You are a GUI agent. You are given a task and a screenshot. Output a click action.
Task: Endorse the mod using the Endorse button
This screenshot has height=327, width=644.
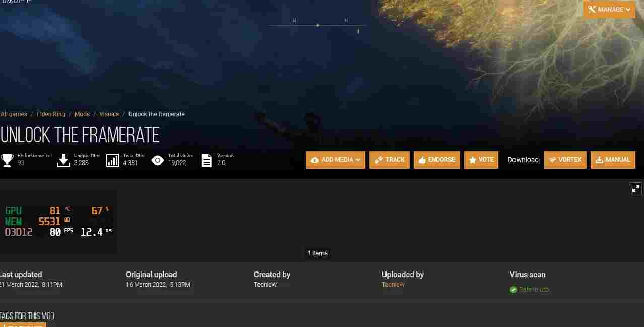437,160
